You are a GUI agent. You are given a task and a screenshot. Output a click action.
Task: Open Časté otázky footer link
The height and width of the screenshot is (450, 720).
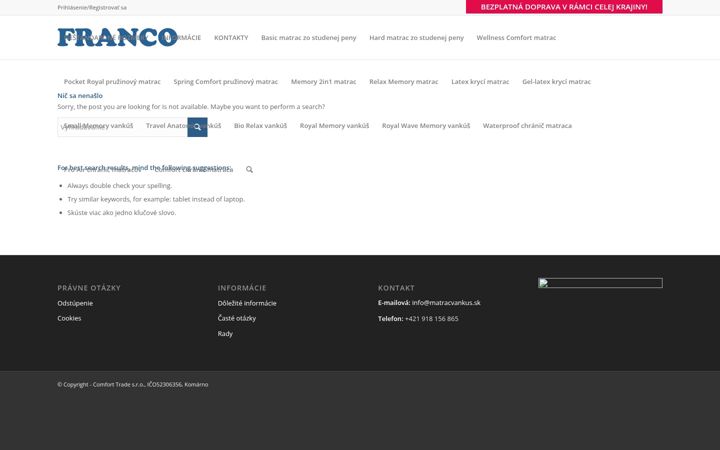click(x=237, y=318)
